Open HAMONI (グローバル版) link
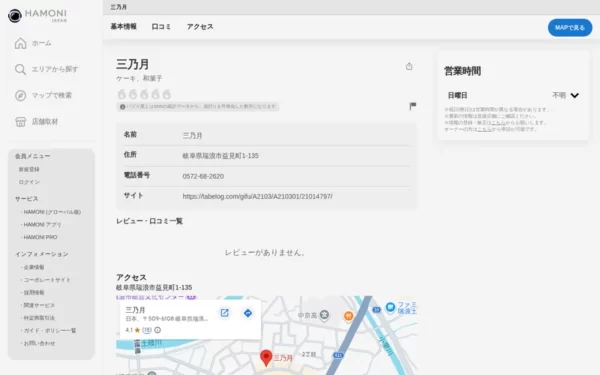The width and height of the screenshot is (600, 375). click(x=52, y=212)
